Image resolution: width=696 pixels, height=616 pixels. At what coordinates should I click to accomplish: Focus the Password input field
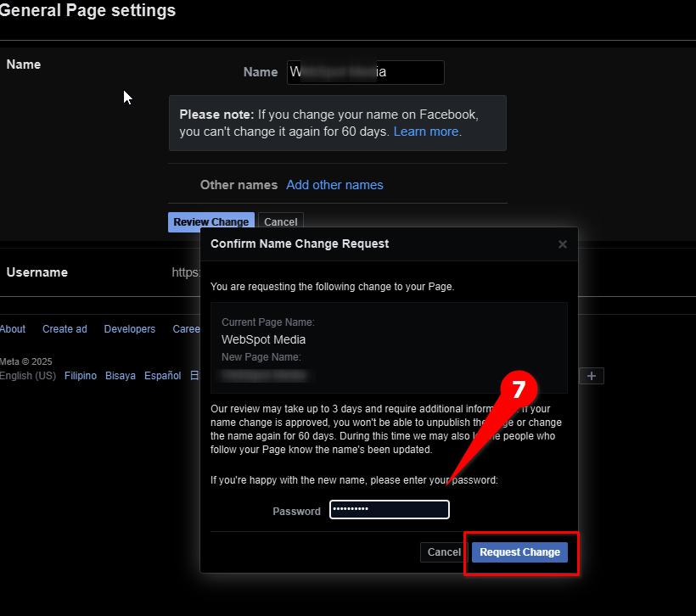coord(390,509)
